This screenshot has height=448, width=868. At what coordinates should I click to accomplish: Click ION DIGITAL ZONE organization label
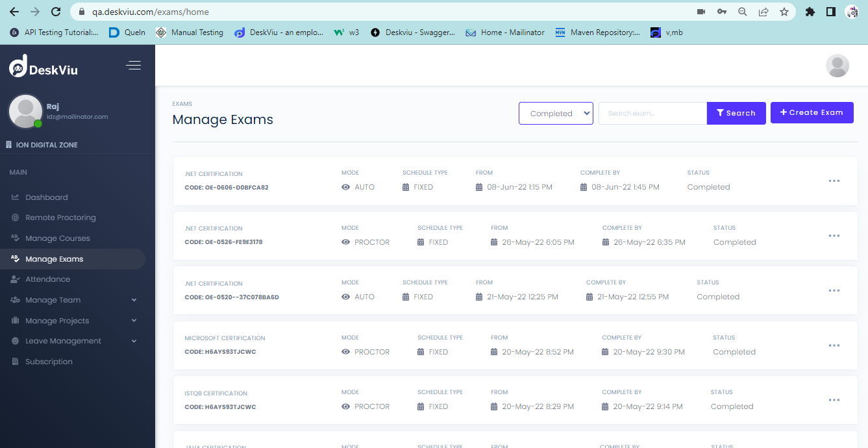pyautogui.click(x=47, y=145)
